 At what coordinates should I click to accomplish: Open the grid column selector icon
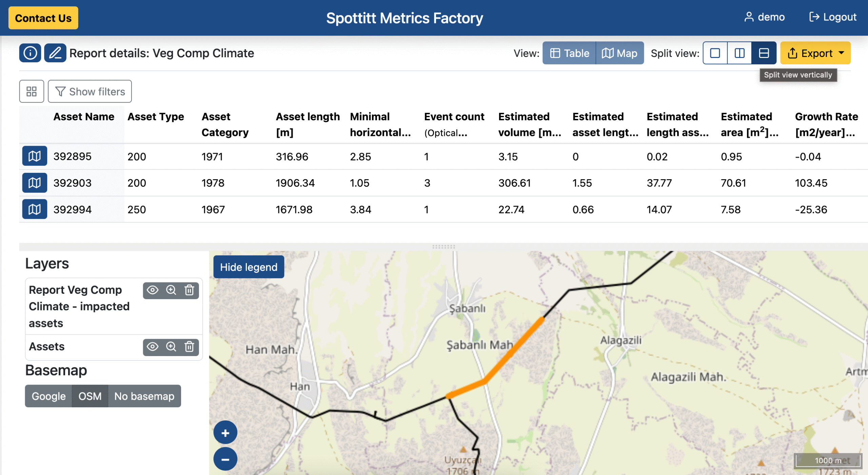[32, 91]
